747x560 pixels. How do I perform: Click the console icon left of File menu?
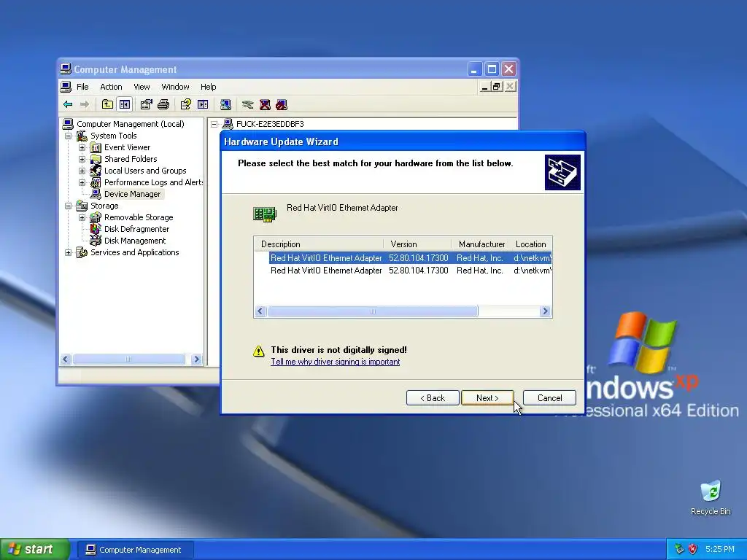[x=66, y=87]
